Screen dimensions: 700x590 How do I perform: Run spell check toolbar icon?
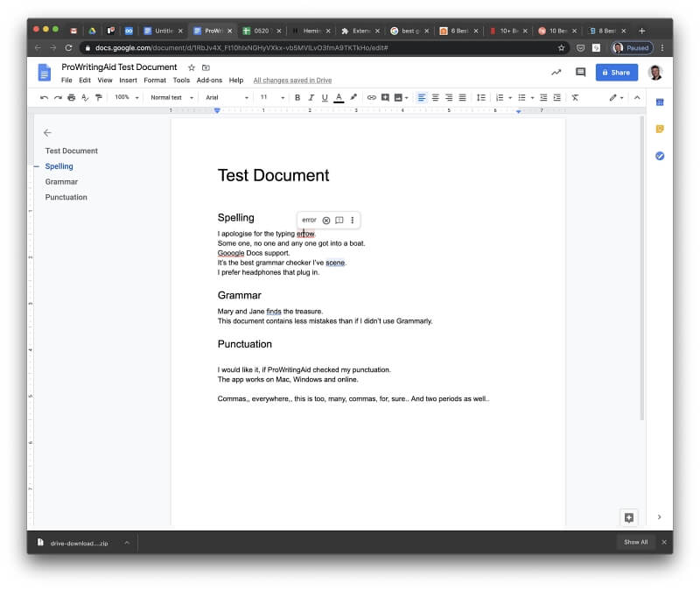[85, 97]
